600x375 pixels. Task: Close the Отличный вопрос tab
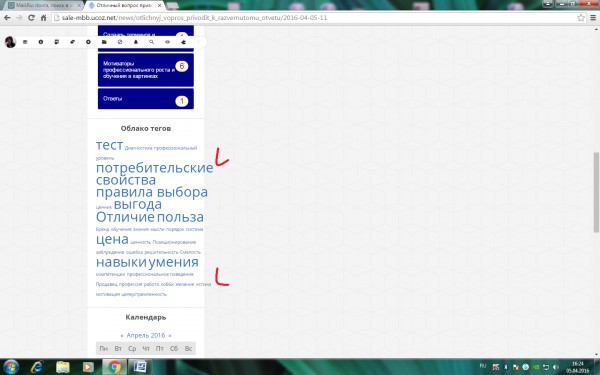click(160, 5)
